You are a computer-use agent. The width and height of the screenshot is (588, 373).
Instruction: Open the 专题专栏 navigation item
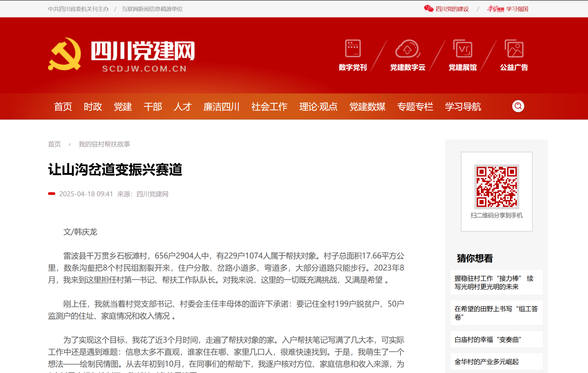pos(415,107)
